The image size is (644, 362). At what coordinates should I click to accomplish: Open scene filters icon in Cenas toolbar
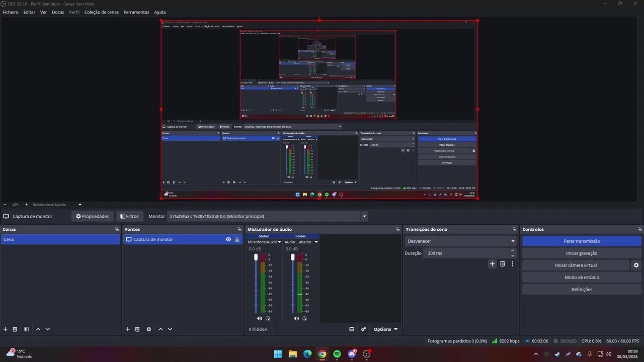[26, 329]
